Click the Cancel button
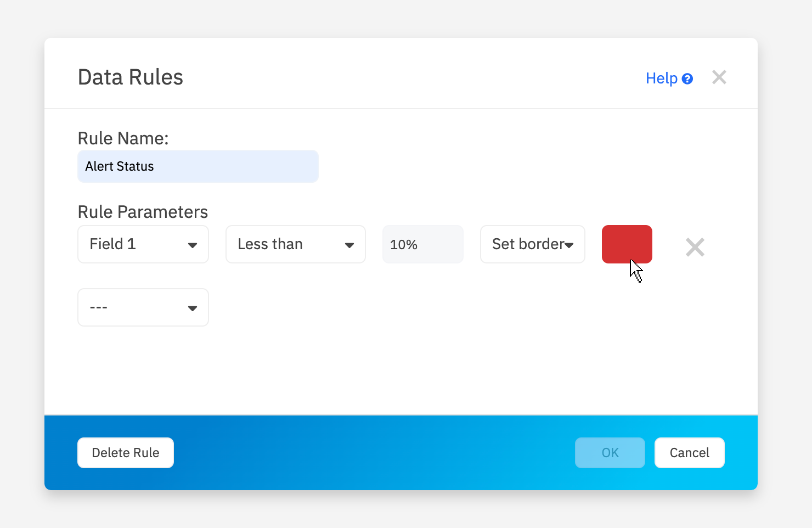This screenshot has width=812, height=528. coord(689,453)
